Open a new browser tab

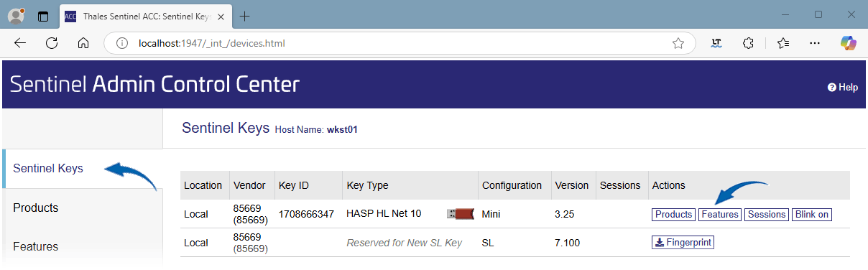click(x=245, y=16)
